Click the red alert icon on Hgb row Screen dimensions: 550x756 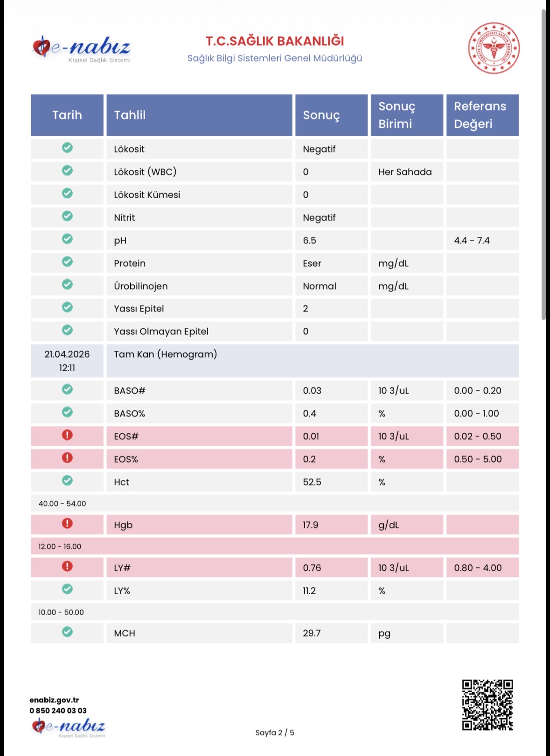click(67, 524)
